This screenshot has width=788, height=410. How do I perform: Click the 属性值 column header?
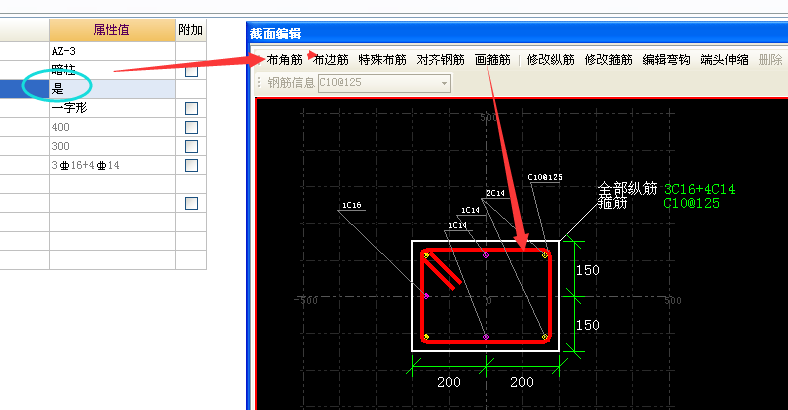112,30
